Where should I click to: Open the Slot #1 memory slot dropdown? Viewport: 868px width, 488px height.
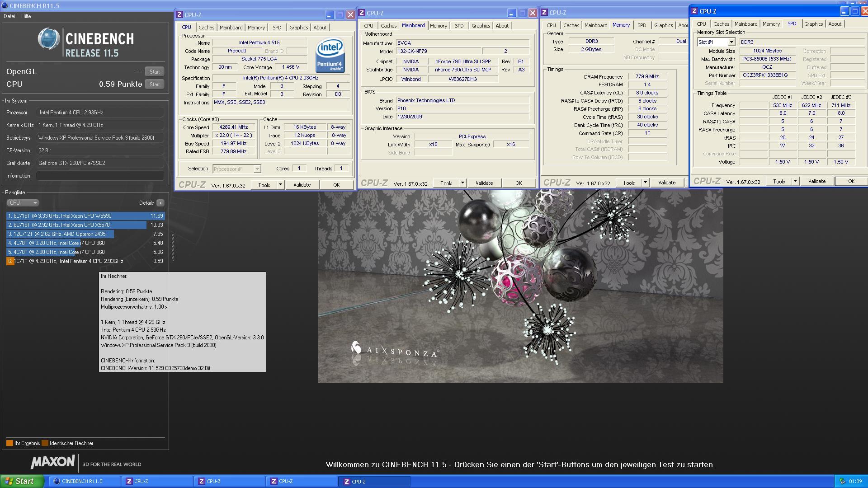(716, 42)
